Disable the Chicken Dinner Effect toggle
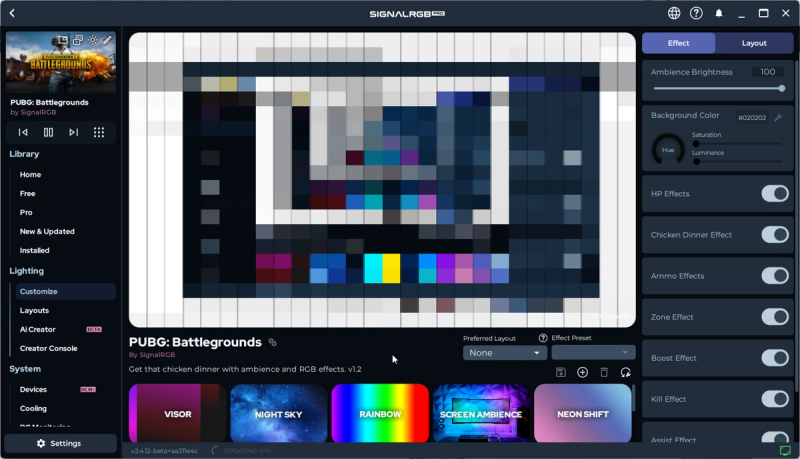Screen dimensions: 800x459 [774, 234]
